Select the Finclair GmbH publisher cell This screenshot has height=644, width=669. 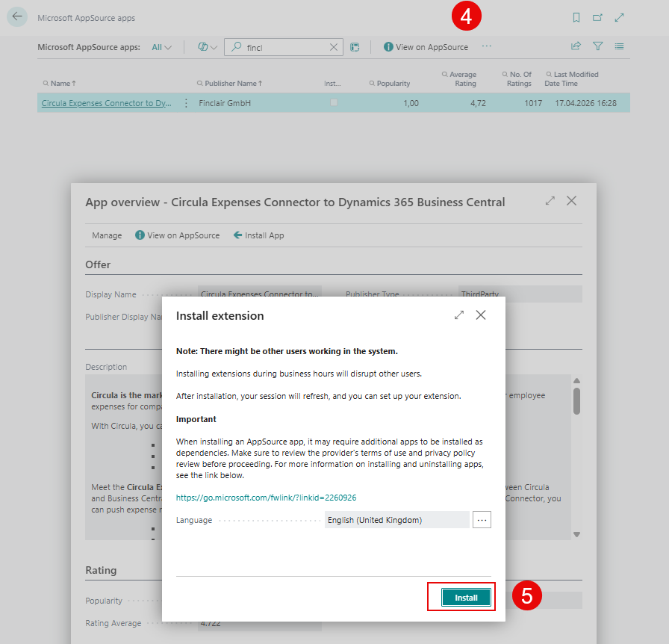(225, 103)
